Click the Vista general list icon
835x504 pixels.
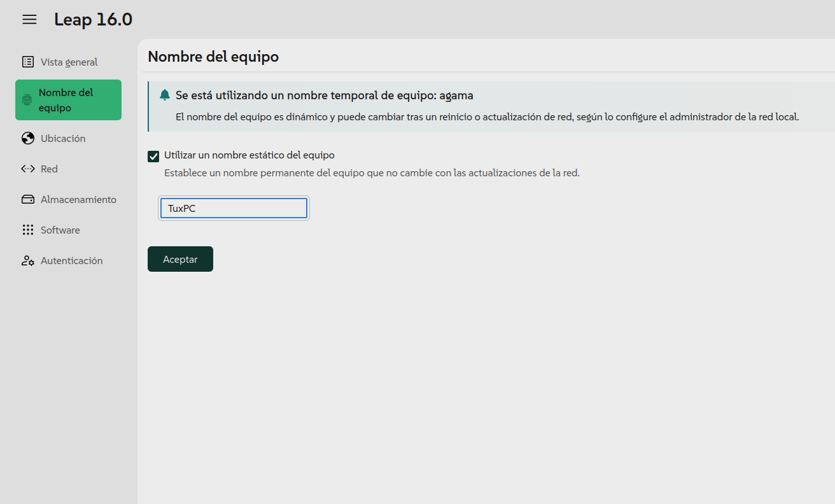tap(28, 62)
